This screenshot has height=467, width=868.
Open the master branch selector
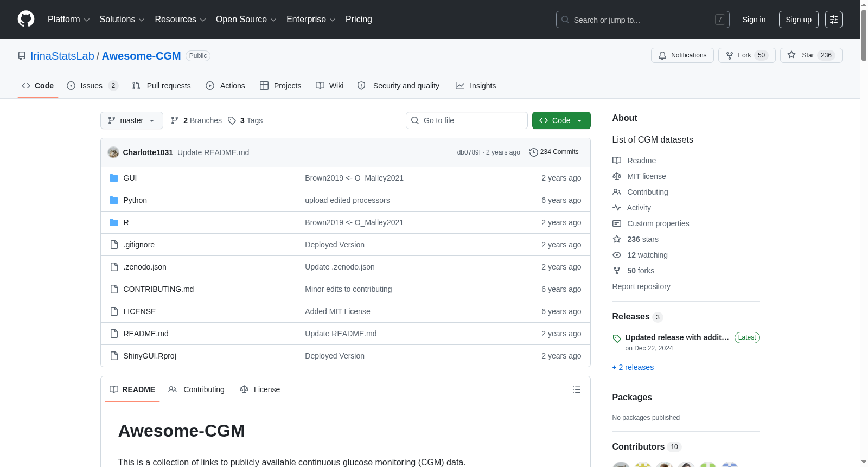132,120
